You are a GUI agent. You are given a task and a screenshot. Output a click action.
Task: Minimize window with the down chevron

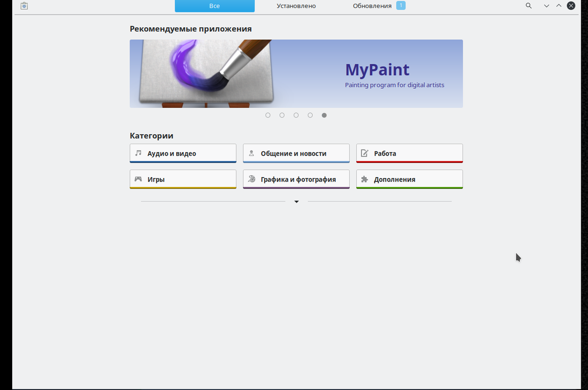pos(546,6)
